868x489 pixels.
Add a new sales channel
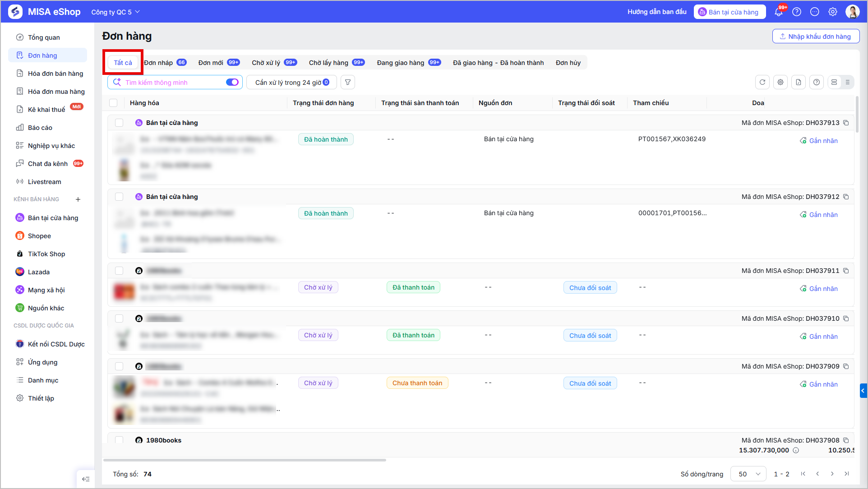(78, 199)
